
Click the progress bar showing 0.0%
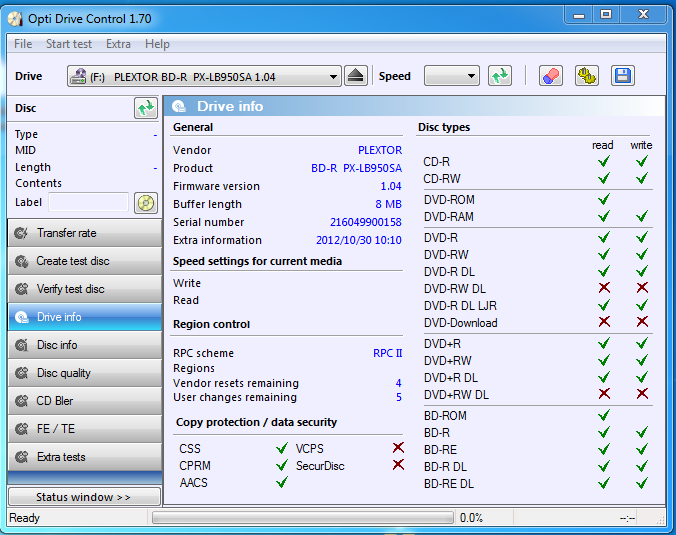[x=303, y=518]
